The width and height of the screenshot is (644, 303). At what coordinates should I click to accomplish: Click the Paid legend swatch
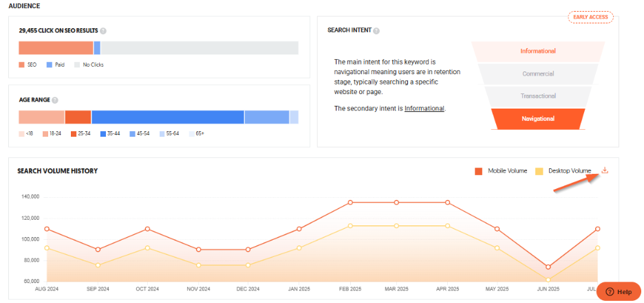click(50, 65)
